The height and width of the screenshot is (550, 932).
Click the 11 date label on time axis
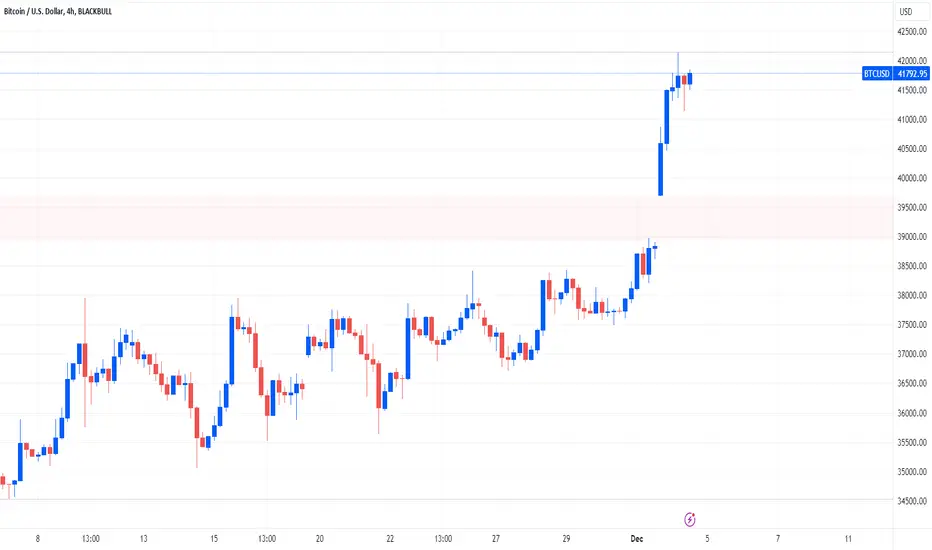pos(848,539)
